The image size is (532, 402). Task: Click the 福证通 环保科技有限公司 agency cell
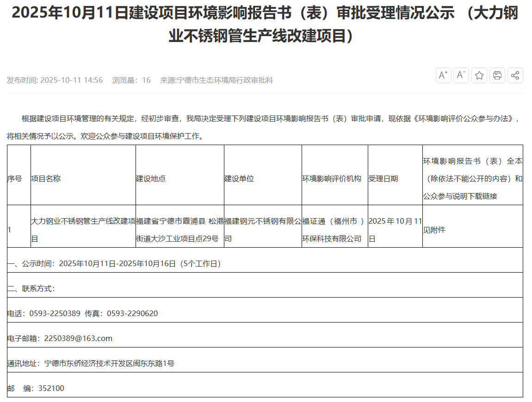point(334,230)
